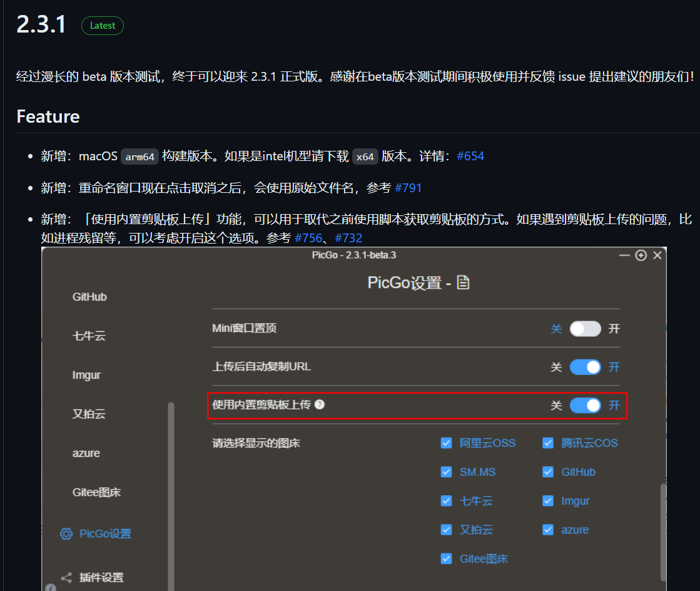Uncheck the 腾讯云COS checkbox
700x591 pixels.
548,443
